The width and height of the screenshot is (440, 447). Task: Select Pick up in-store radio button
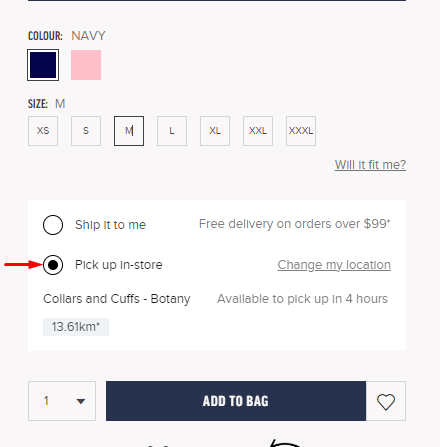pyautogui.click(x=53, y=265)
